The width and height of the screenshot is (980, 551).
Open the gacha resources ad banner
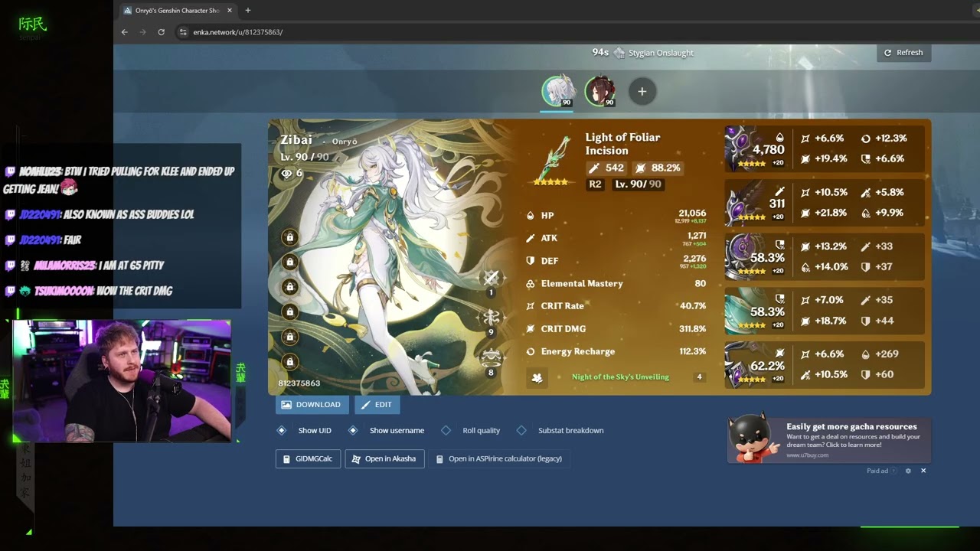click(x=829, y=440)
